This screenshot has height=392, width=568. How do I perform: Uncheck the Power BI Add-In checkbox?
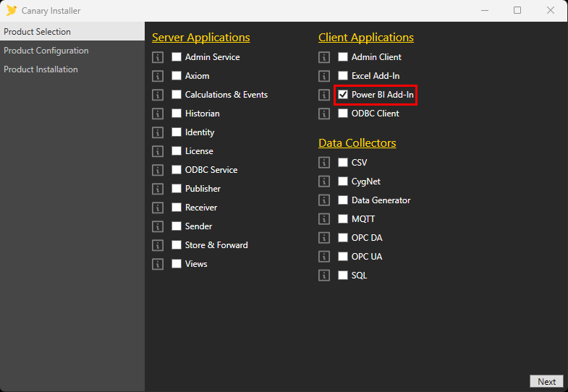(x=344, y=95)
